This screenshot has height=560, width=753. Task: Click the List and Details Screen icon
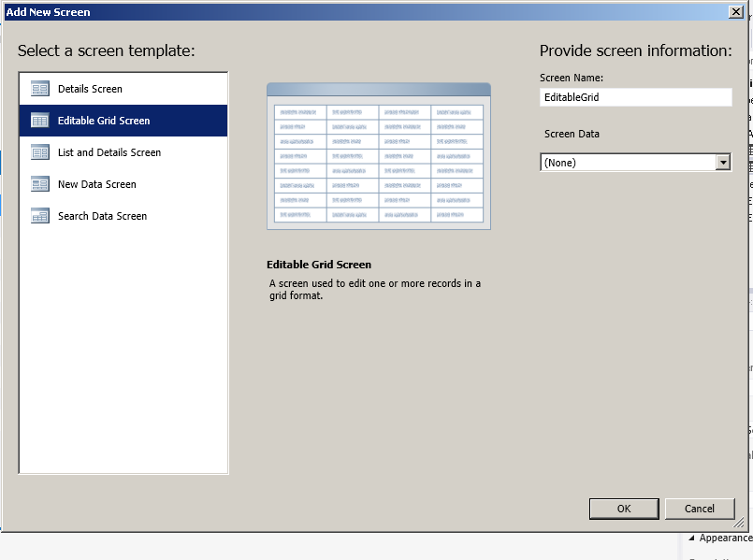pyautogui.click(x=40, y=152)
